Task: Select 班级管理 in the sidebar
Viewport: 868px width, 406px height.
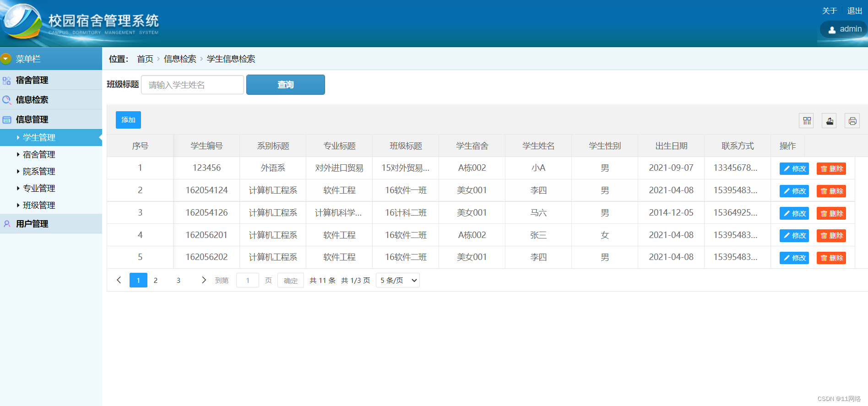Action: pyautogui.click(x=39, y=206)
